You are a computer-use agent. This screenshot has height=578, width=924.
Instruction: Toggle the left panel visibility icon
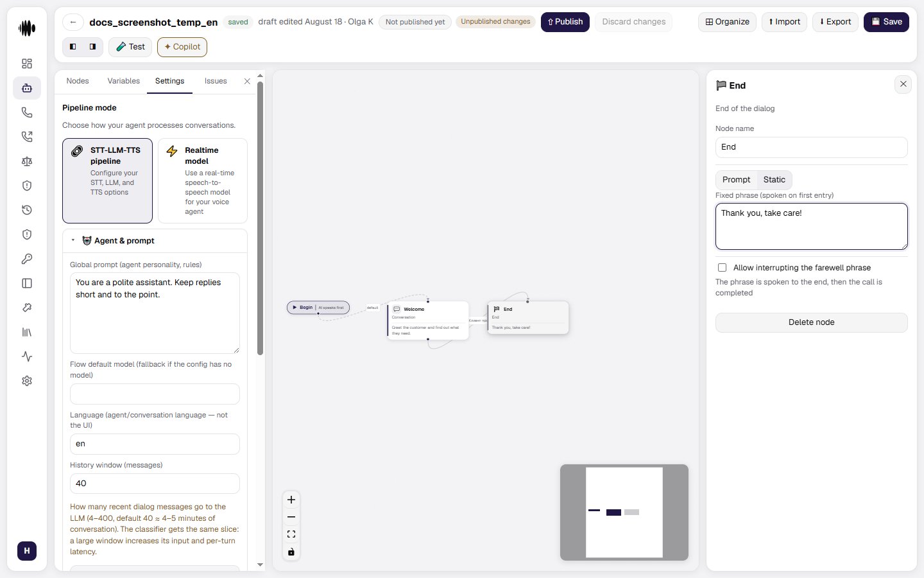73,47
